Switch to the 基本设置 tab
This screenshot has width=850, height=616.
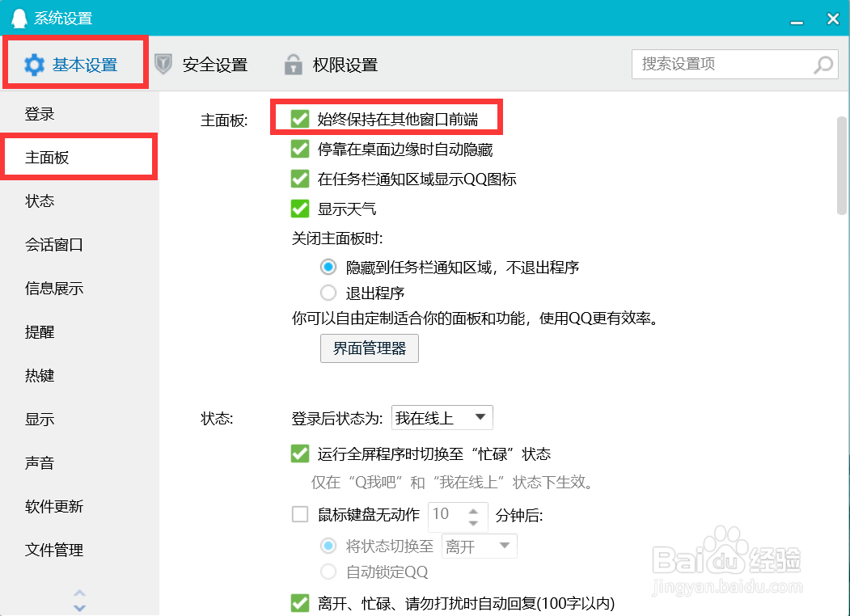coord(71,65)
